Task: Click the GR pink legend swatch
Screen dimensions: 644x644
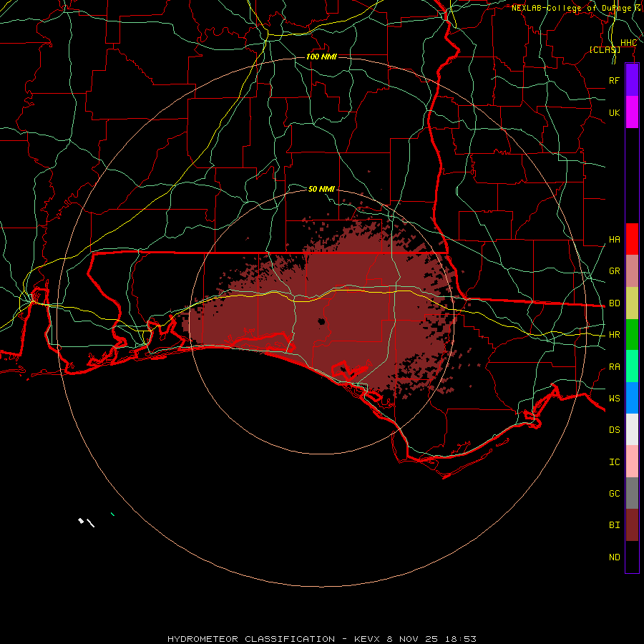Action: (632, 271)
